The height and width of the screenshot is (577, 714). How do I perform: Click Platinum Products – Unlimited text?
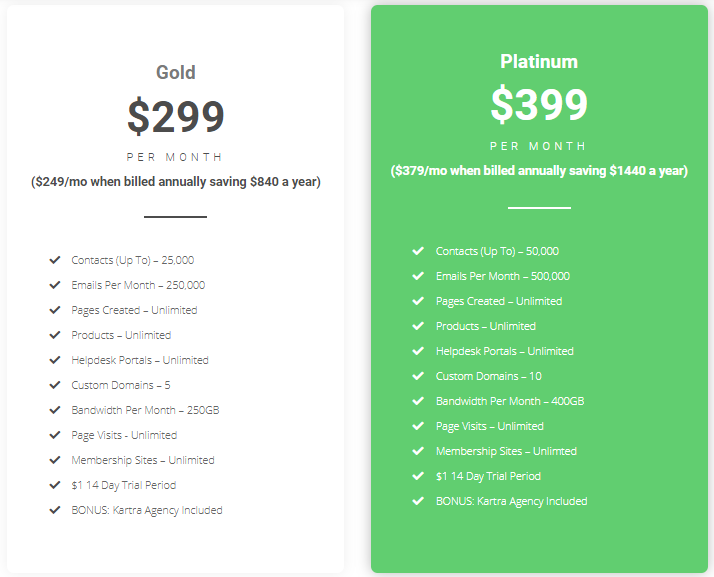pos(486,326)
